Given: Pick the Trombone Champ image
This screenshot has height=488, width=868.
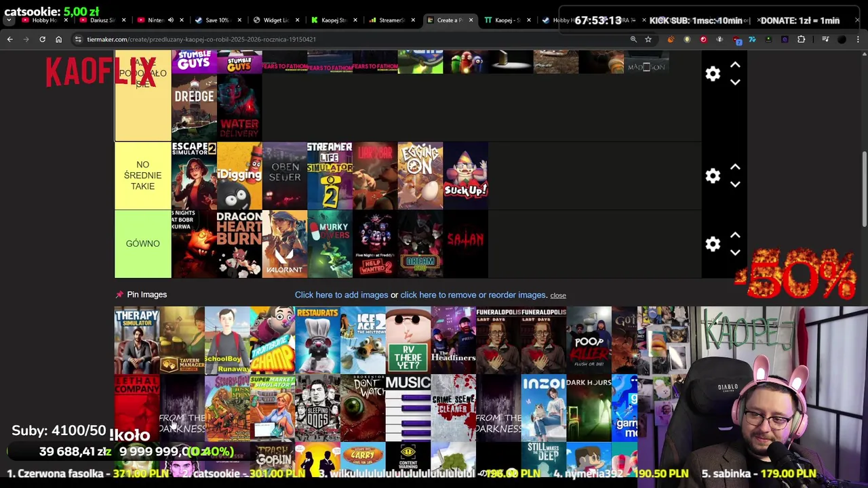Looking at the screenshot, I should click(x=273, y=340).
